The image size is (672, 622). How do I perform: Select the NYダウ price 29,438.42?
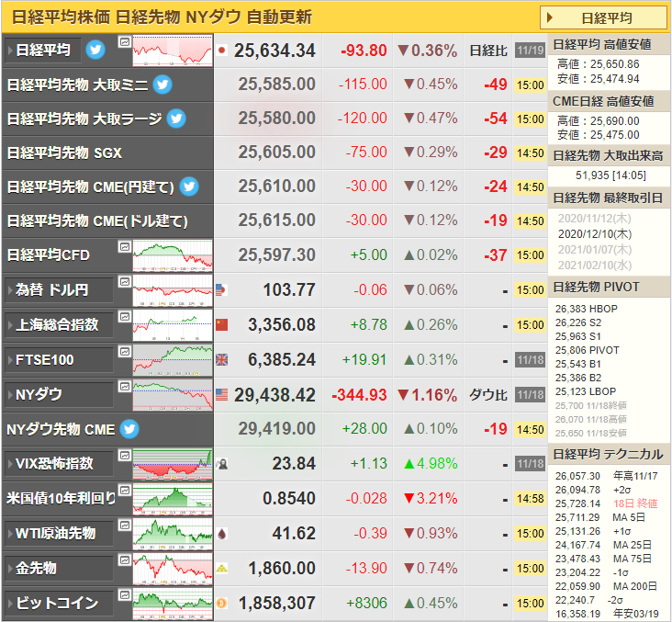click(274, 395)
